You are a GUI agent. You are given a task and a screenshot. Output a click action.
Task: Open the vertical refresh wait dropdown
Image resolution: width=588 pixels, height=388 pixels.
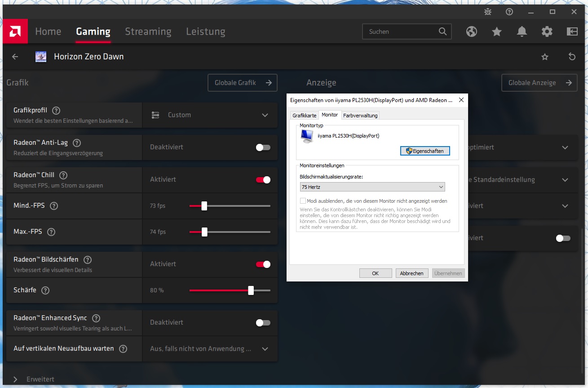[210, 349]
